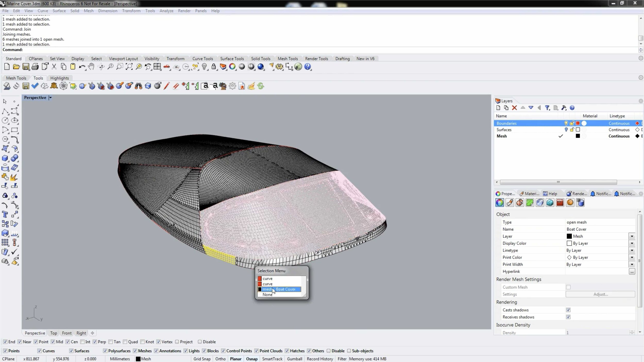Toggle Surfaces layer lock icon
This screenshot has width=644, height=362.
click(572, 130)
